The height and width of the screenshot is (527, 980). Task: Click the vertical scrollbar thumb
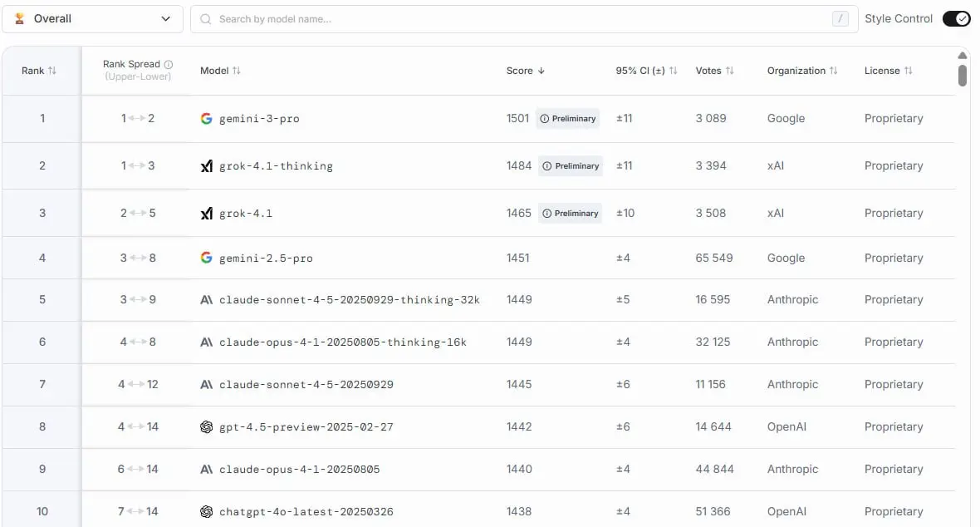(963, 75)
